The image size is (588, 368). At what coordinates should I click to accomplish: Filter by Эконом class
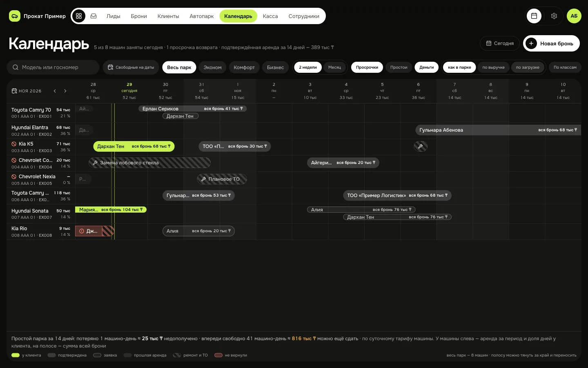click(x=213, y=67)
